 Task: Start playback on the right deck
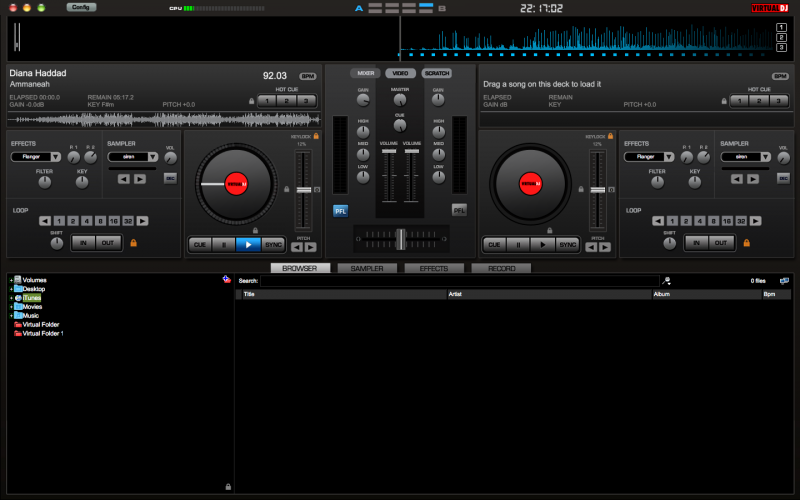(x=542, y=244)
